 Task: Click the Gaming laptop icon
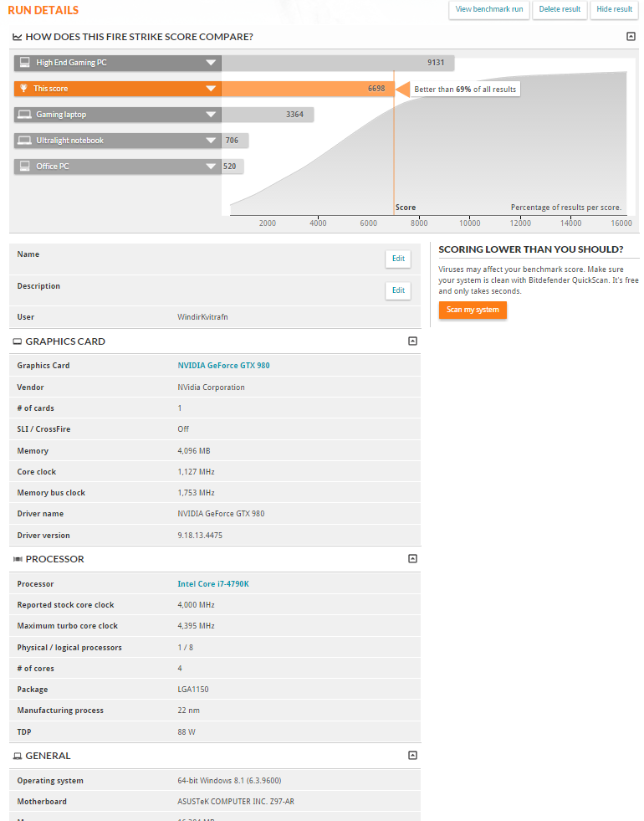24,114
